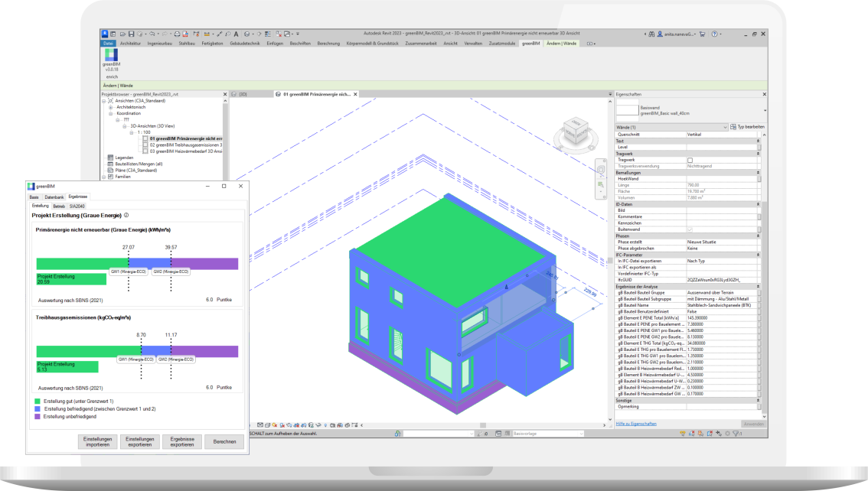Click the worksets icon in the status bar
The height and width of the screenshot is (491, 868).
[x=397, y=434]
